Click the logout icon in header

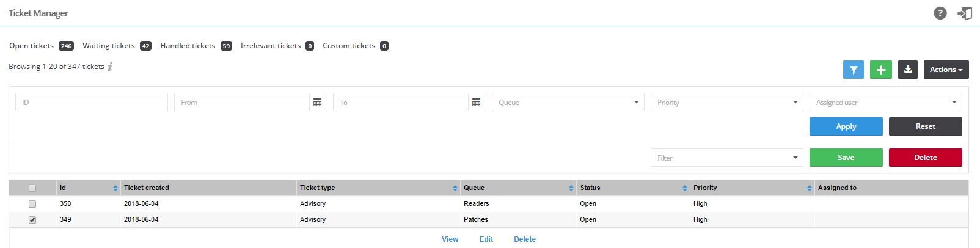pos(965,13)
